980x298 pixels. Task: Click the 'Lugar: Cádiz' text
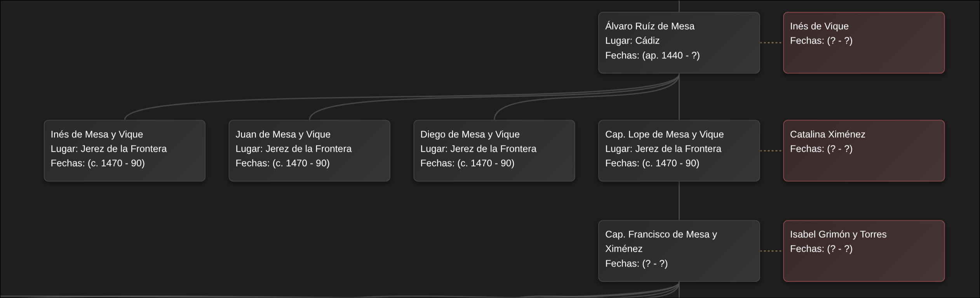click(632, 40)
